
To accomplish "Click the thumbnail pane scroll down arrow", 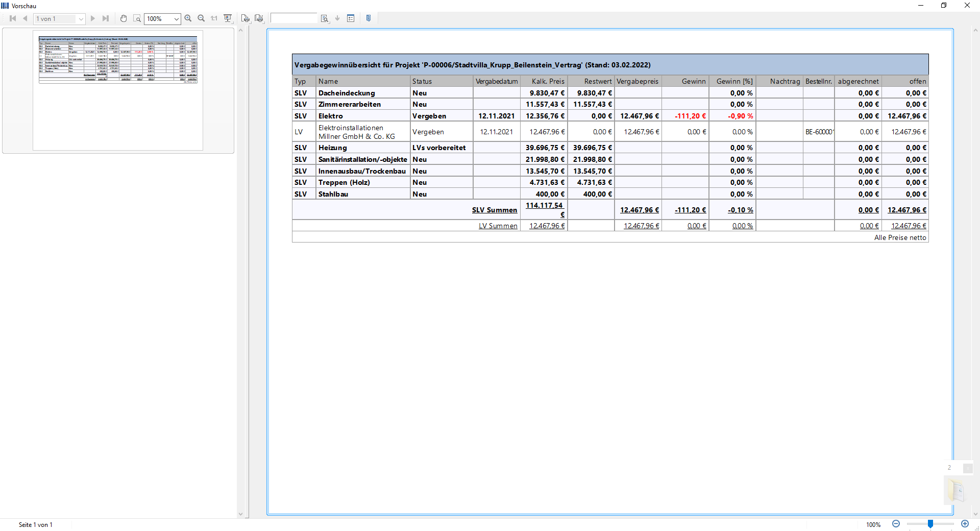I will pos(241,514).
